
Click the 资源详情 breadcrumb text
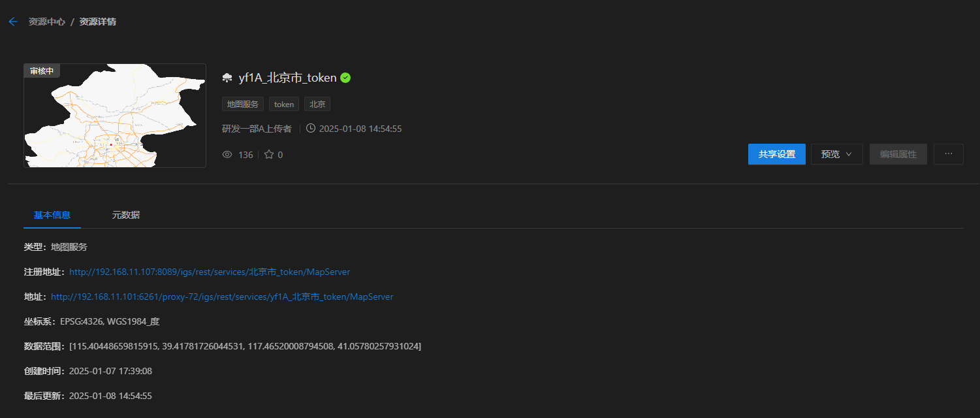98,22
